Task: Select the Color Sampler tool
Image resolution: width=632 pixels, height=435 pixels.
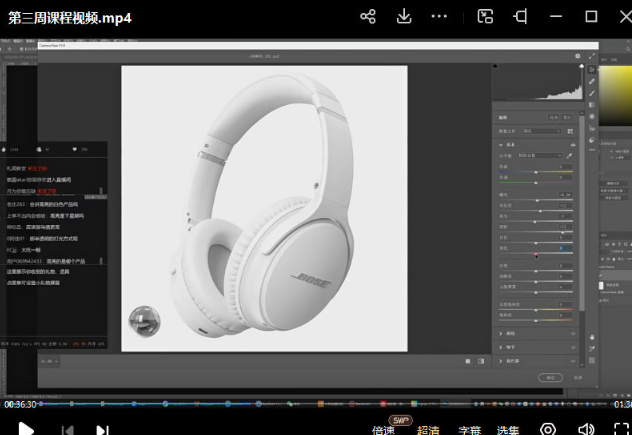Action: [x=592, y=349]
